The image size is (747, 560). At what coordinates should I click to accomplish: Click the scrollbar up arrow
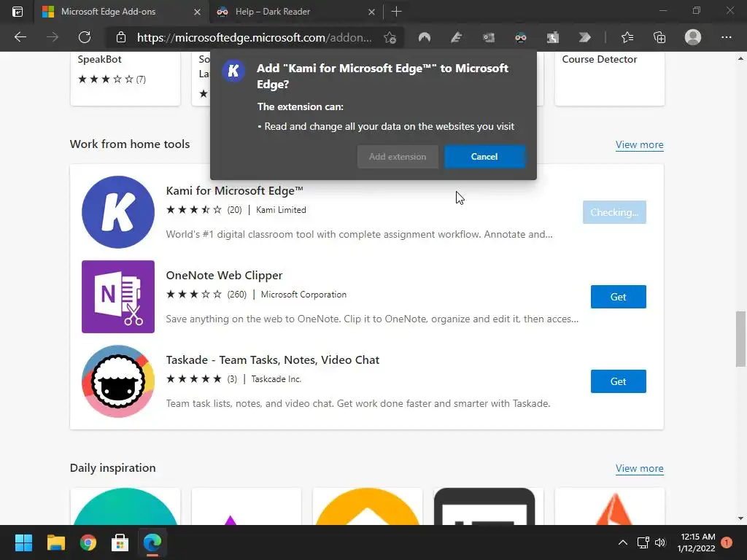pos(740,58)
